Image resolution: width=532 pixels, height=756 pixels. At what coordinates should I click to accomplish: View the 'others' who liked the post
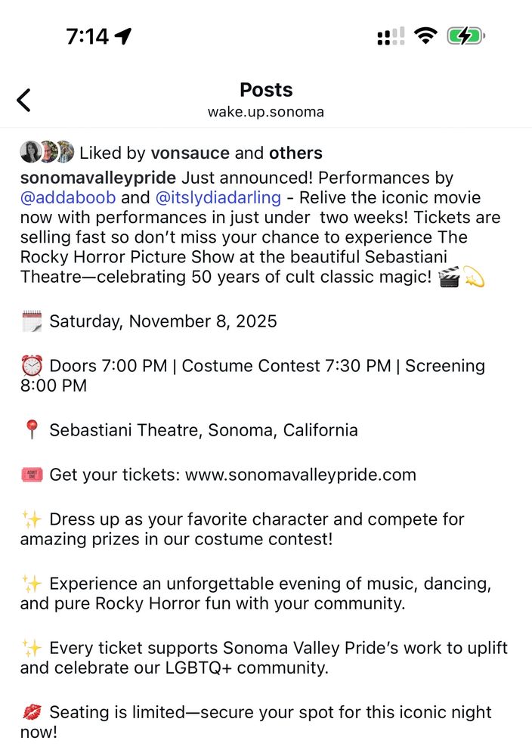pos(295,153)
